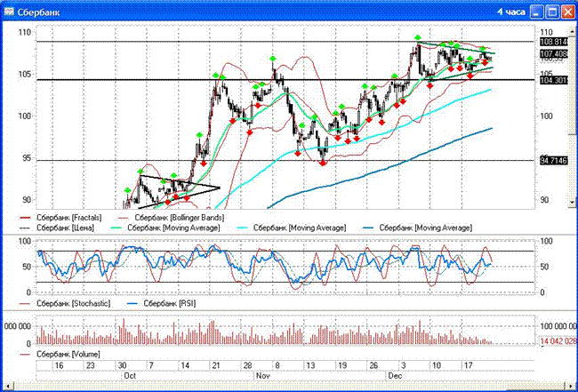Click the 'Oct' month label

129,375
